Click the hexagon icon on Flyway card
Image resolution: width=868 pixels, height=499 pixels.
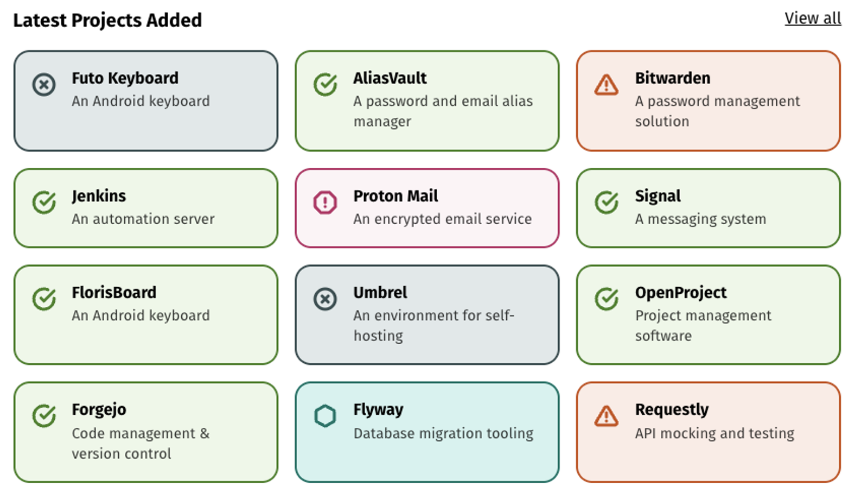pos(325,416)
